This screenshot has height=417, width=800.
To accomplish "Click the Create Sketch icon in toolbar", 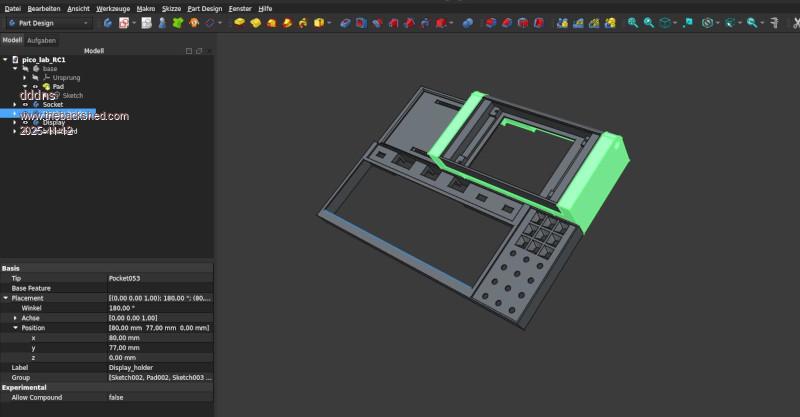I will [123, 22].
